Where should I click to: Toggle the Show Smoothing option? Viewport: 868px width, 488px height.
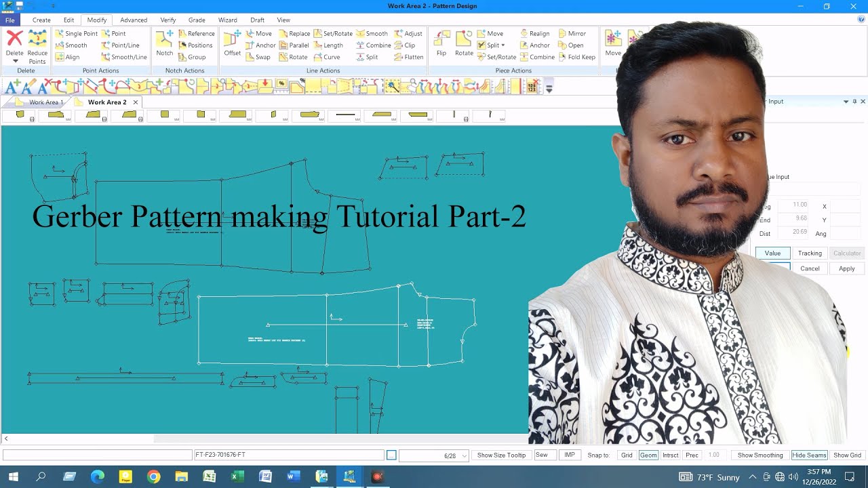pos(760,455)
